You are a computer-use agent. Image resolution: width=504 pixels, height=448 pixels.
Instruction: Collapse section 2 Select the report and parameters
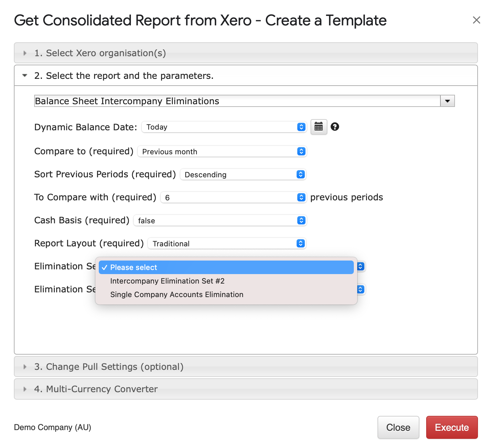tap(246, 75)
